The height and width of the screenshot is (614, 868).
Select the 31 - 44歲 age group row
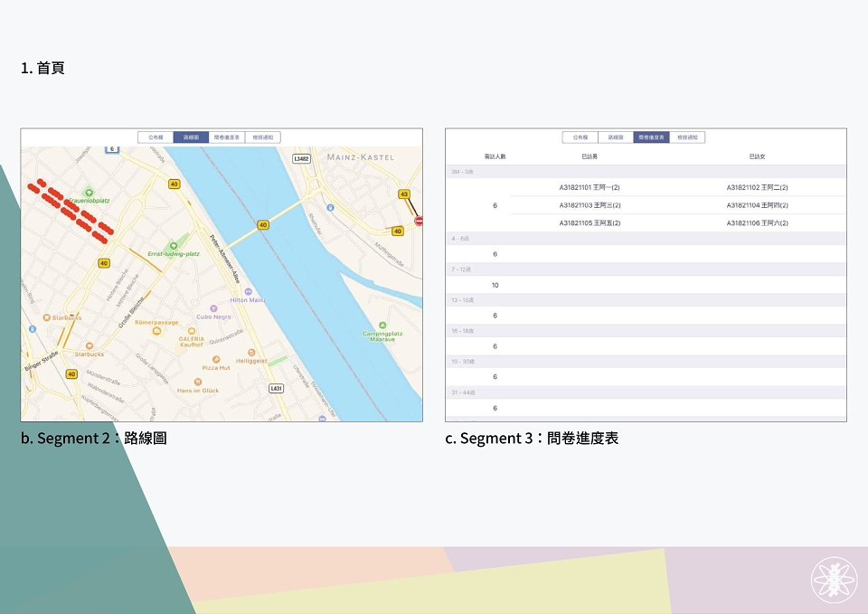646,392
